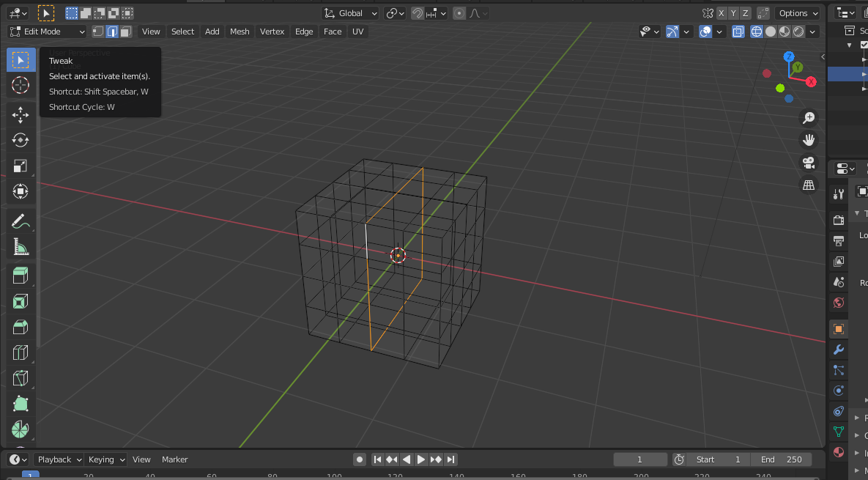Open the 3D viewport editor type dropdown

tap(19, 13)
